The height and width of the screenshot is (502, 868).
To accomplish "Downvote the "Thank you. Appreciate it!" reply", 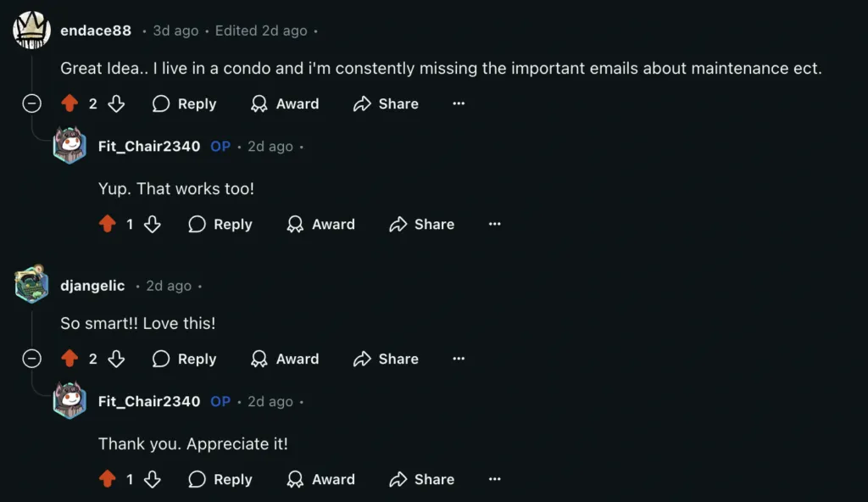I will (153, 479).
